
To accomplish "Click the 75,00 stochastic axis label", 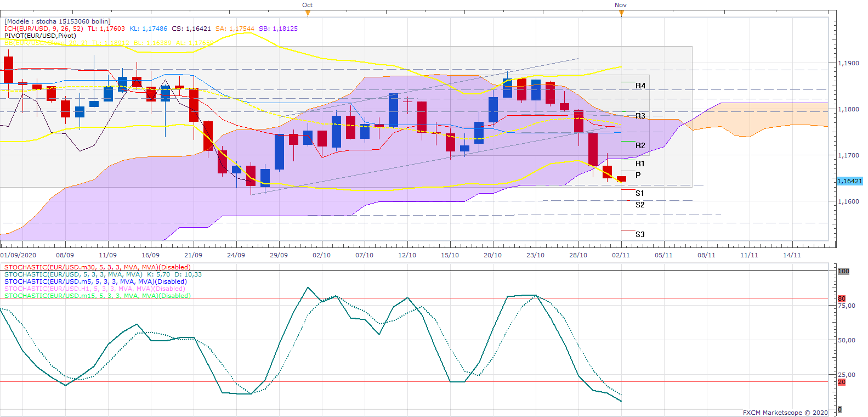I will (x=847, y=306).
